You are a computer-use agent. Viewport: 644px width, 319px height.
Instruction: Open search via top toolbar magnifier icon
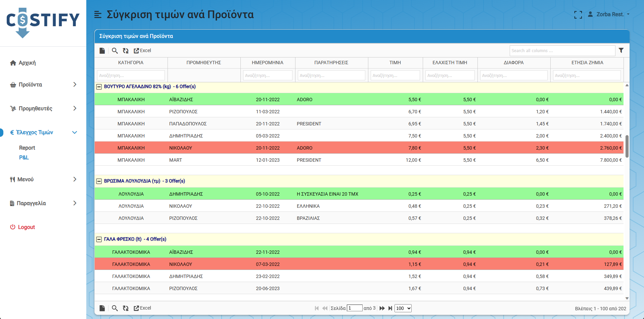[x=115, y=50]
